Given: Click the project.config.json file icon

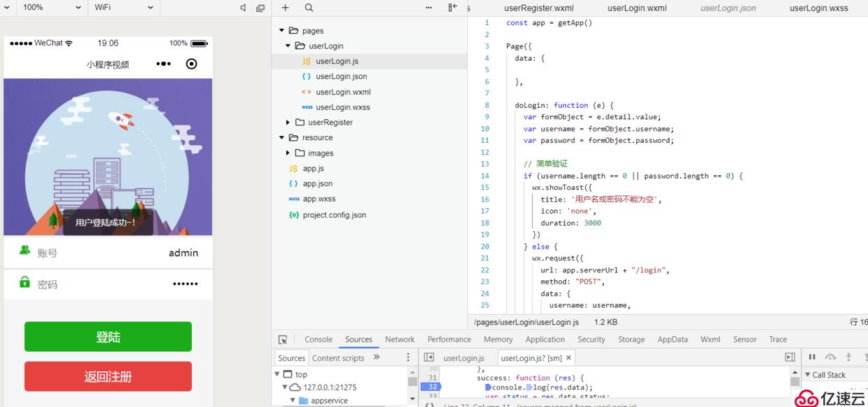Looking at the screenshot, I should pos(294,215).
